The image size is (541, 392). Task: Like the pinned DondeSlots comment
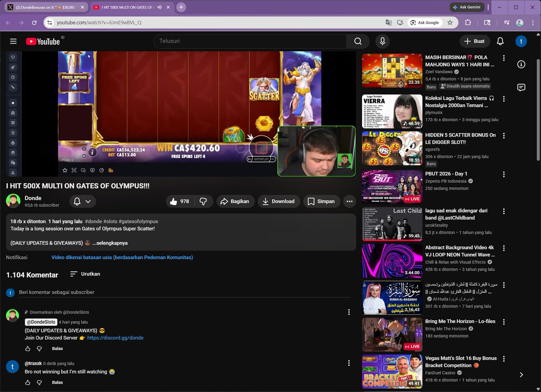[28, 349]
